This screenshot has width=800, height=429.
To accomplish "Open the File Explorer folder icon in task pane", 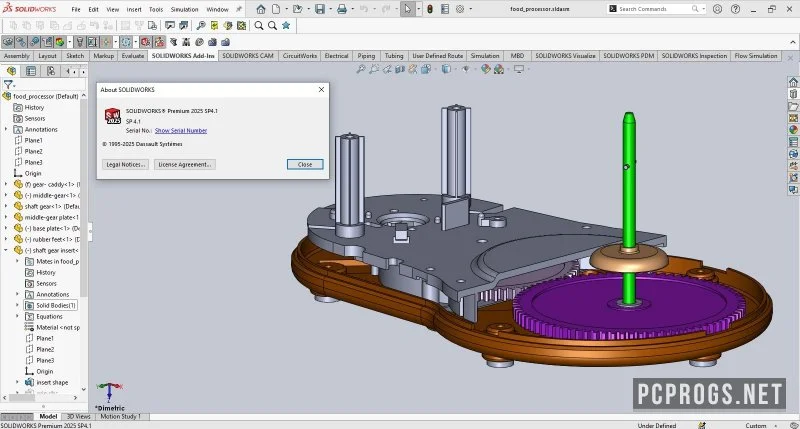I will 793,106.
